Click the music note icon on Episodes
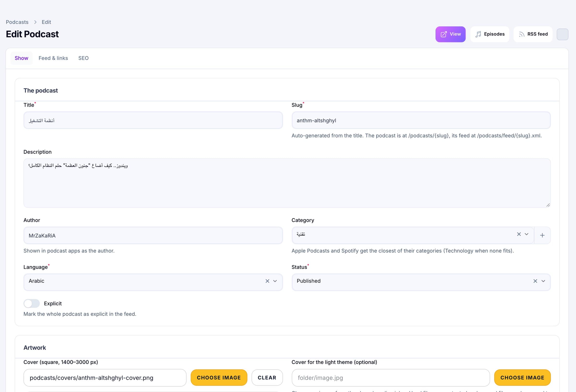The width and height of the screenshot is (576, 392). [478, 34]
